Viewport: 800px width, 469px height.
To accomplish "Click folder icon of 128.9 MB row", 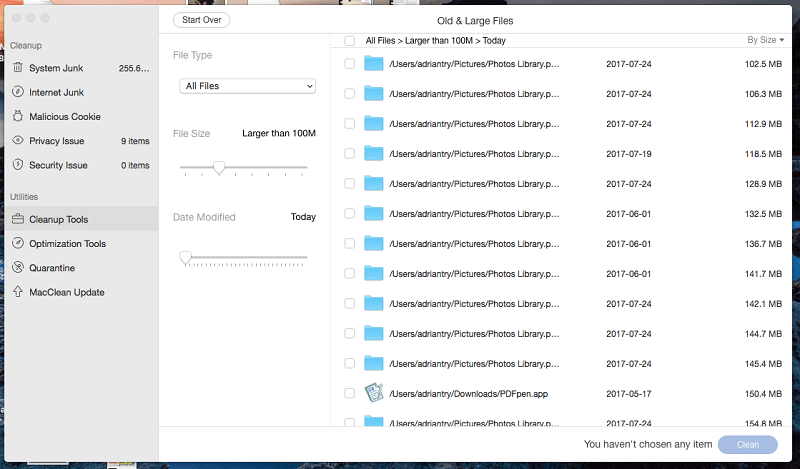I will tap(373, 184).
